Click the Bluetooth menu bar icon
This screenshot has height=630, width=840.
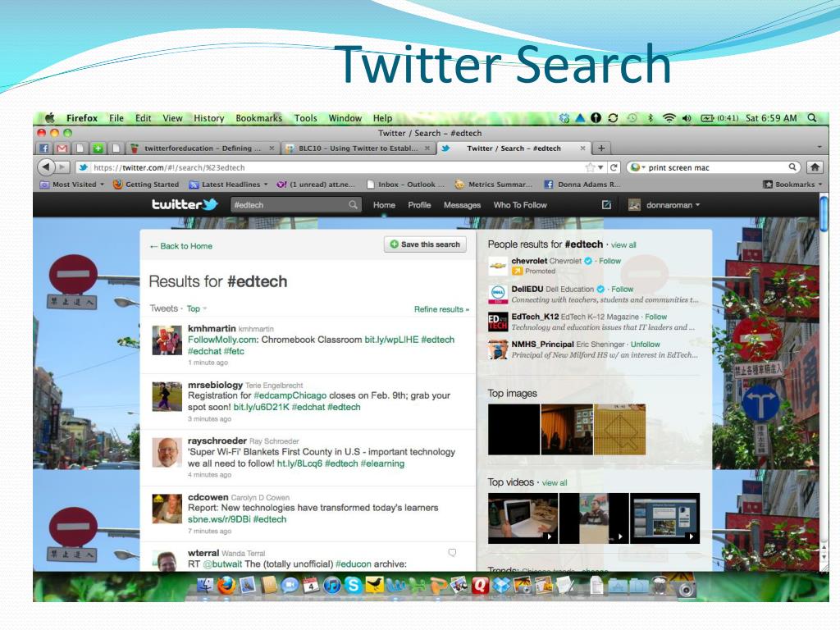[x=651, y=118]
